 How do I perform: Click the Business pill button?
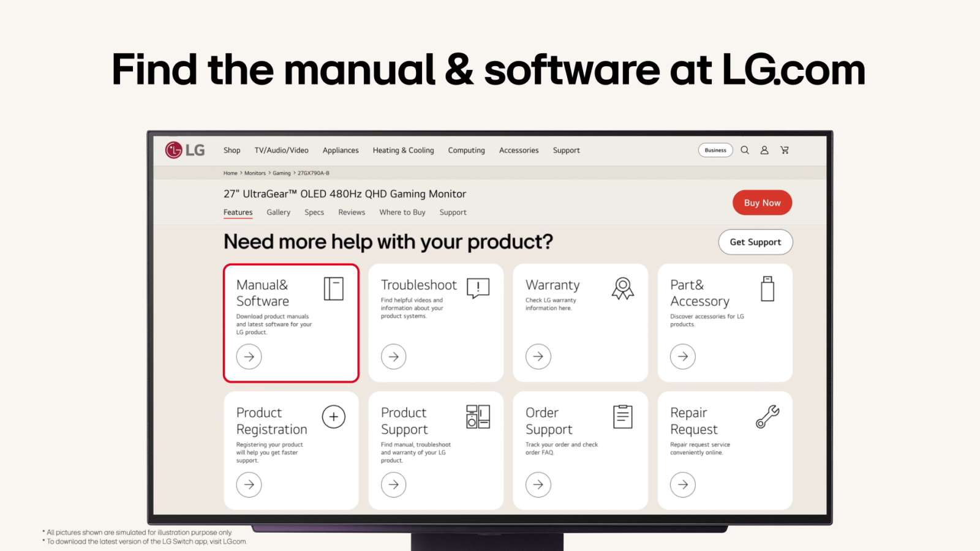coord(715,151)
